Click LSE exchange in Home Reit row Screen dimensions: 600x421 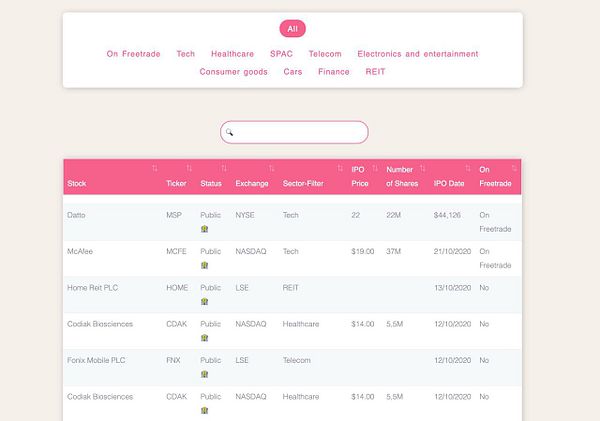[x=242, y=288]
